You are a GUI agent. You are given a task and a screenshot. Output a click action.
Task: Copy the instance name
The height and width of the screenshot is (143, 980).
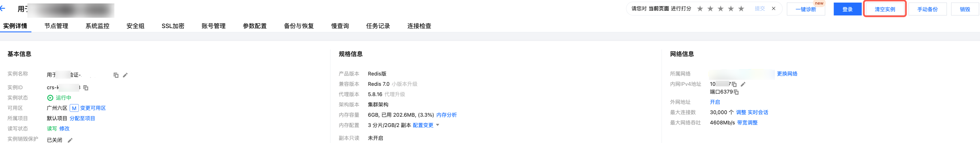pyautogui.click(x=116, y=75)
